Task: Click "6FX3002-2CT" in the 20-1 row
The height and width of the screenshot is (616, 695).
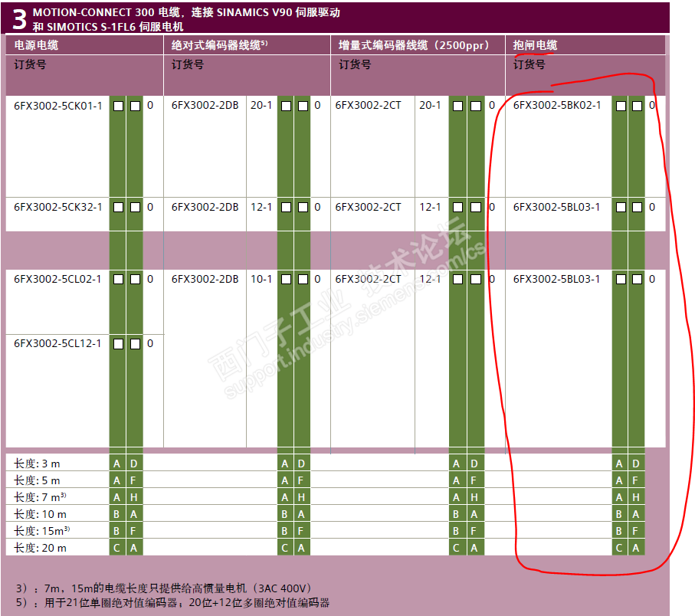Action: [368, 106]
